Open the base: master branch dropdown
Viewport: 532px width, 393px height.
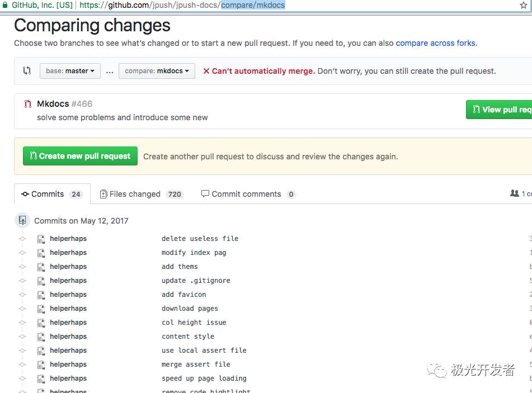point(70,71)
